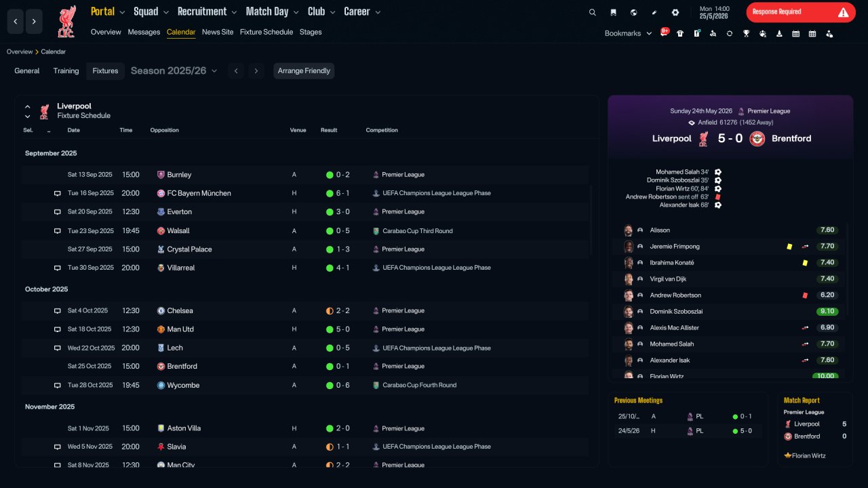Click message icon on Wycombe fixture row

(58, 386)
